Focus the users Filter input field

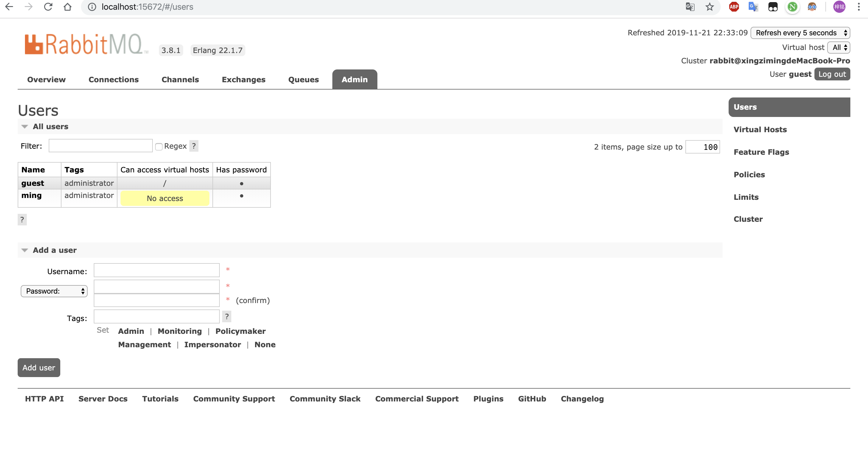pos(100,146)
